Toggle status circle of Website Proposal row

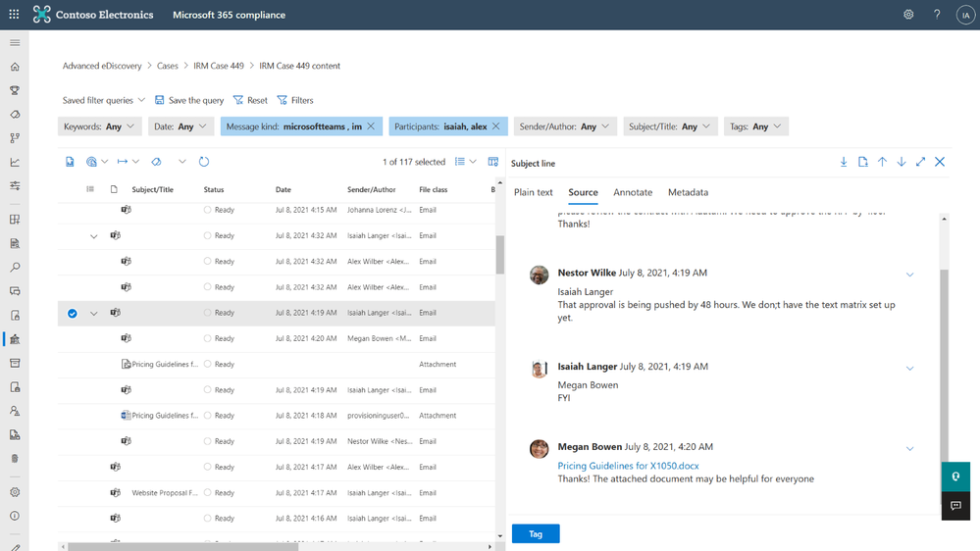[208, 493]
